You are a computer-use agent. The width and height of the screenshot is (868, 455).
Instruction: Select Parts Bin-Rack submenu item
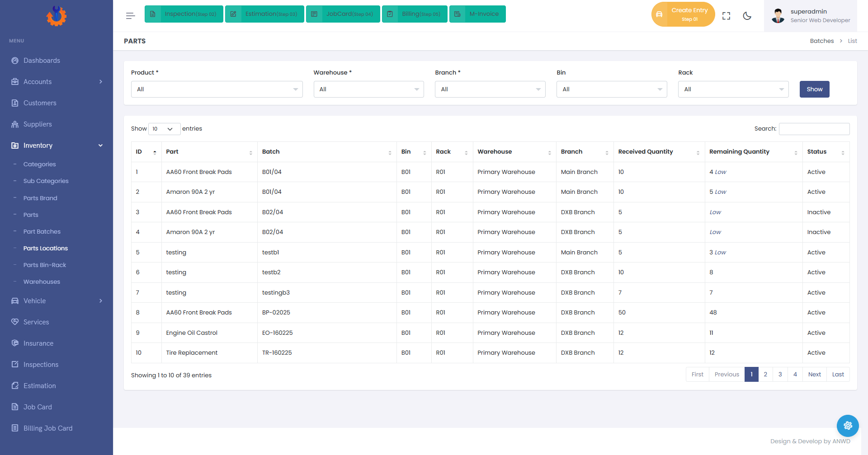(45, 265)
